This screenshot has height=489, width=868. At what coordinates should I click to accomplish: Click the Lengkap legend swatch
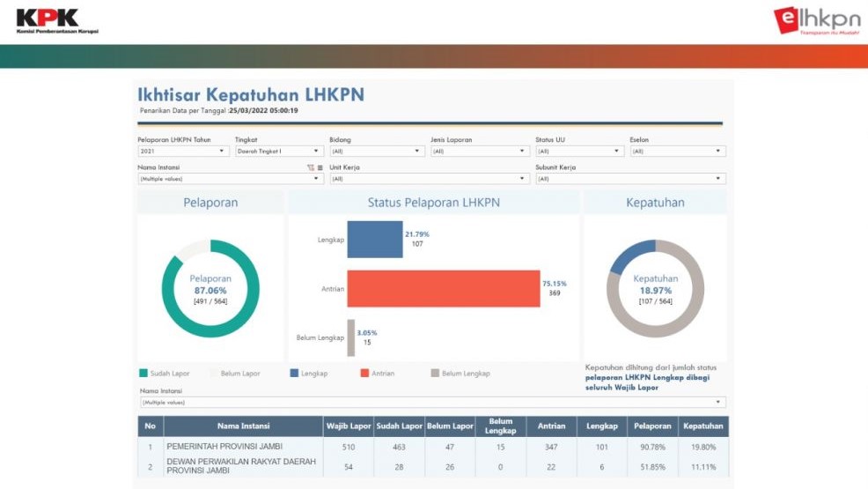(294, 374)
